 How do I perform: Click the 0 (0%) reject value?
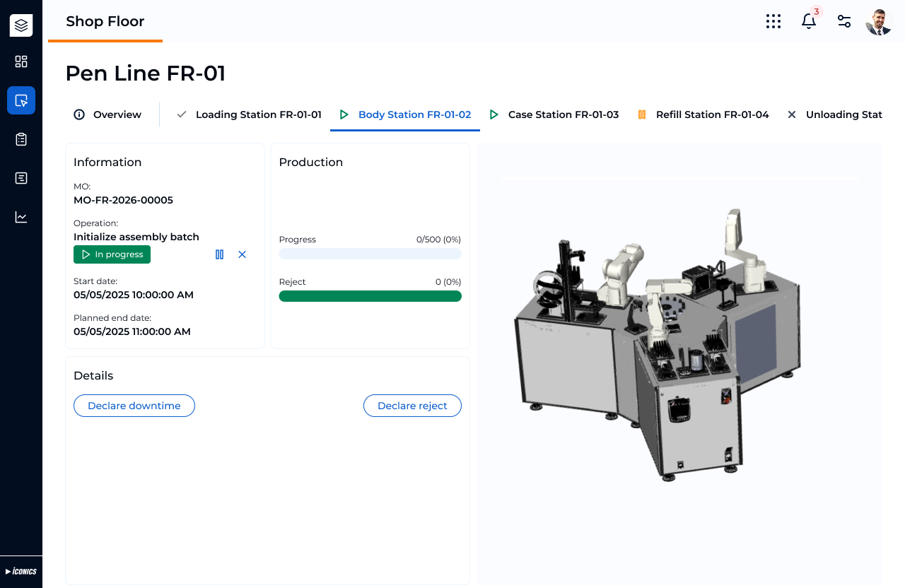(448, 282)
